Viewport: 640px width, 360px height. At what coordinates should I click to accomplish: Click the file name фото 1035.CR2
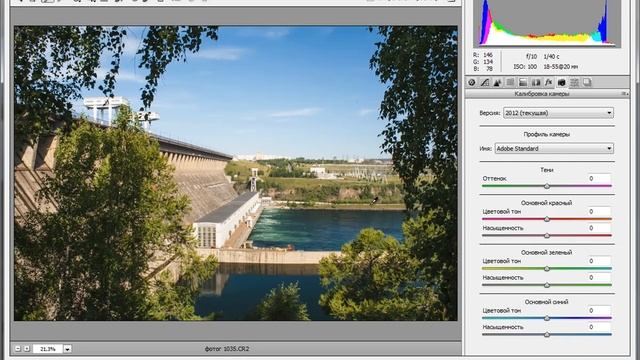click(x=227, y=349)
